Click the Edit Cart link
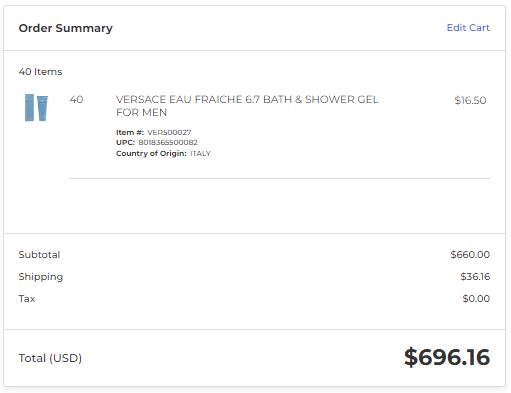 click(468, 28)
